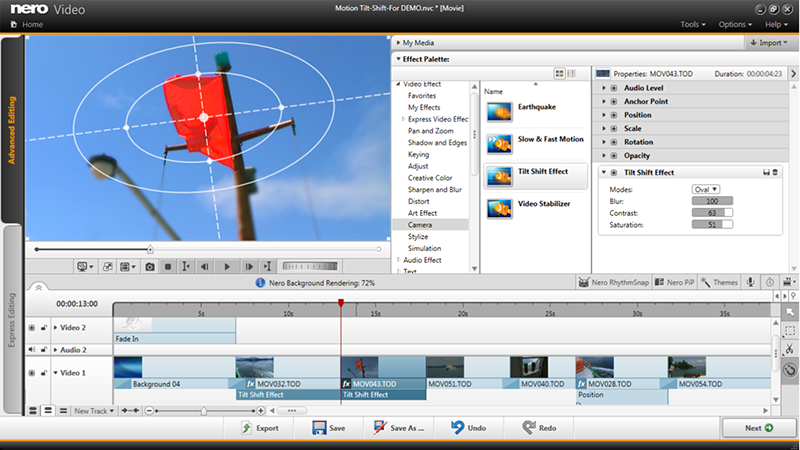The image size is (800, 450).
Task: Step one frame backward
Action: [x=205, y=266]
